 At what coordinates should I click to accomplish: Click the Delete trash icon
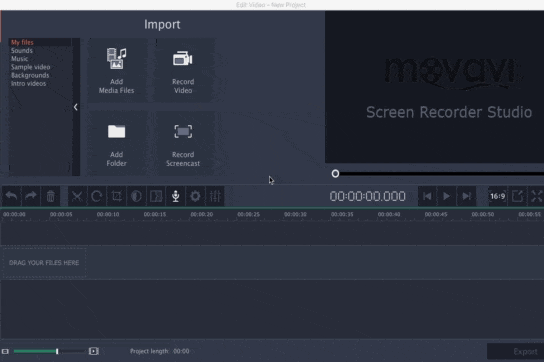click(50, 196)
